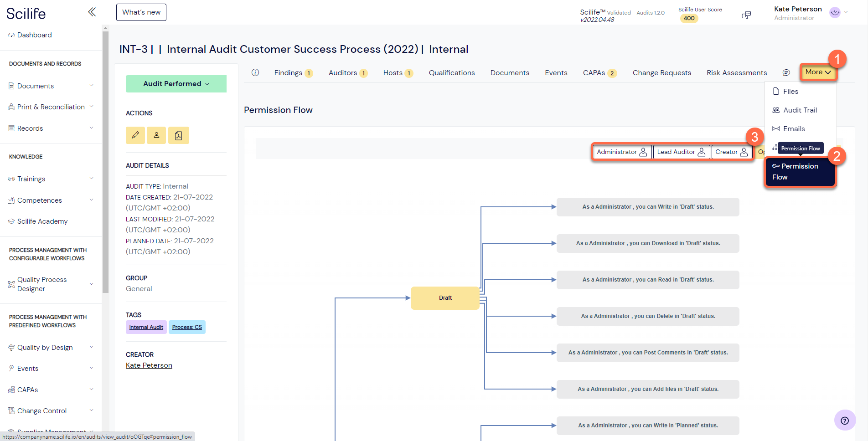This screenshot has width=868, height=441.
Task: Expand the Records sidebar item
Action: pyautogui.click(x=51, y=128)
